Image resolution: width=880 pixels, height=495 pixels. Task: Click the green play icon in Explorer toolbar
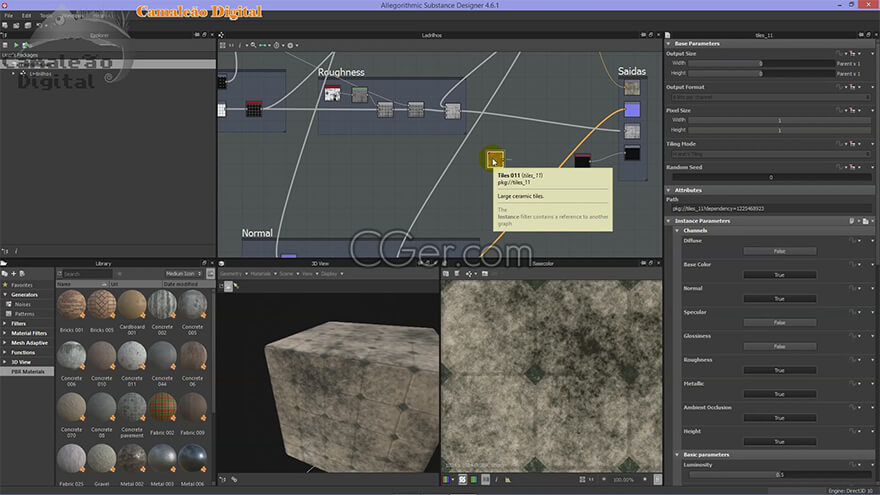[16, 45]
